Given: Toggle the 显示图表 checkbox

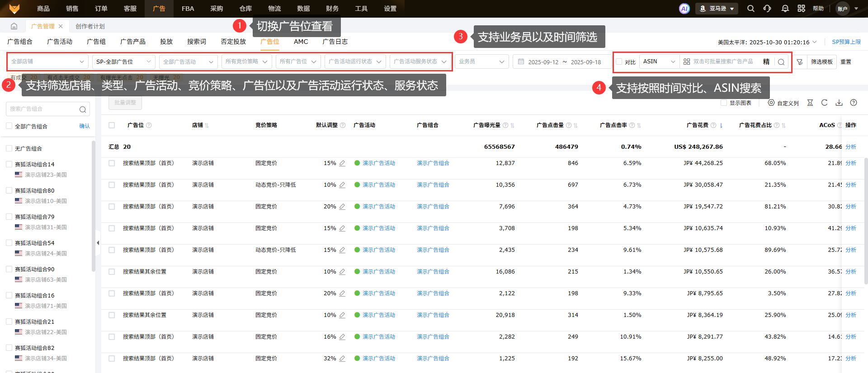Looking at the screenshot, I should [x=724, y=103].
